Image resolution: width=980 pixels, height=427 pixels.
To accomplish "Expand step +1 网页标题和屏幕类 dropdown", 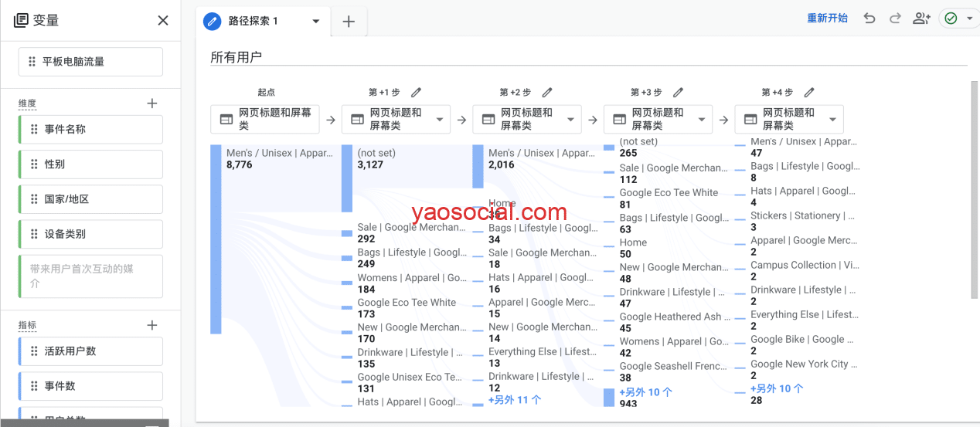I will (x=440, y=120).
